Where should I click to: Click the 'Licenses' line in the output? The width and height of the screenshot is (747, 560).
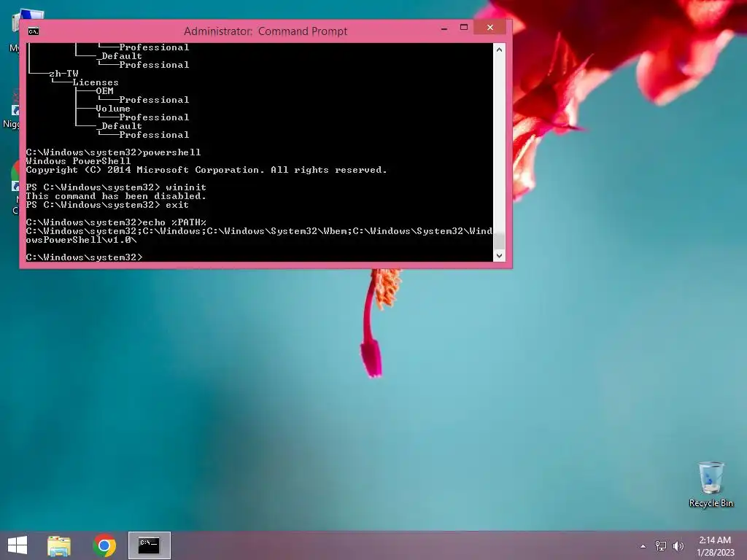point(96,82)
